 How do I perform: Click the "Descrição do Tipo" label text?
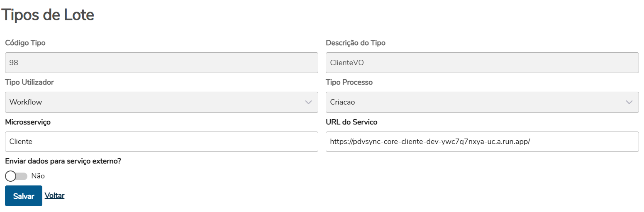[356, 43]
